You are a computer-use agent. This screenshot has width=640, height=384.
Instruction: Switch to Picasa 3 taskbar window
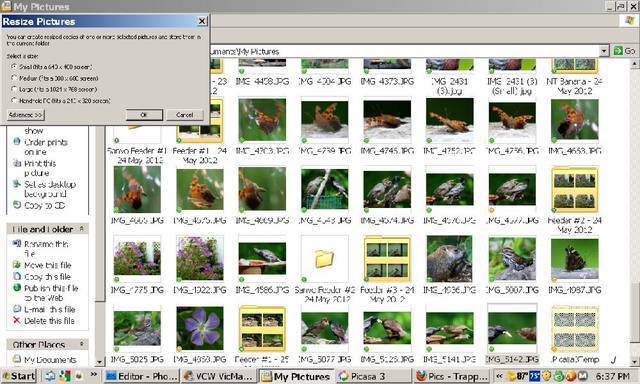[372, 376]
